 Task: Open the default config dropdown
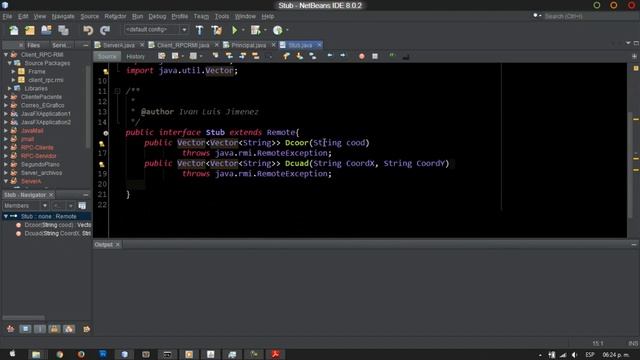coord(156,30)
